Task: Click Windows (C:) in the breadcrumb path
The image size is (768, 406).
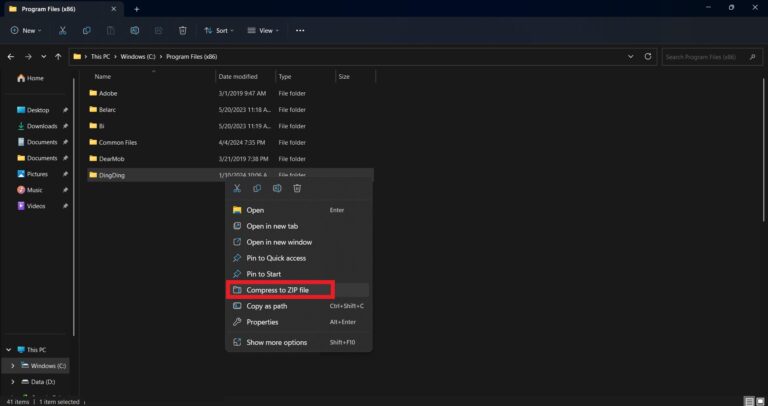Action: click(x=138, y=57)
